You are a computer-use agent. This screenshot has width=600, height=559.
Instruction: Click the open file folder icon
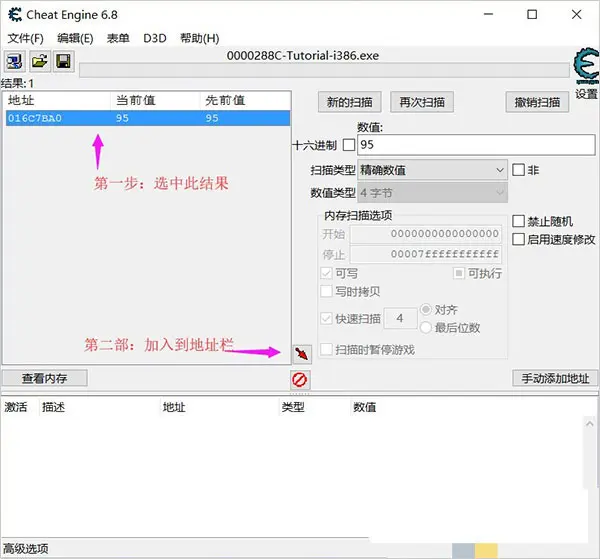(39, 62)
